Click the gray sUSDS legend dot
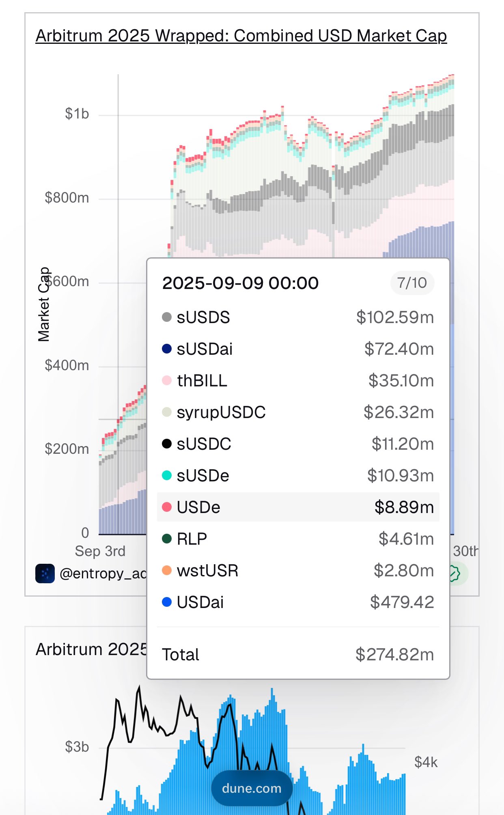 click(x=167, y=317)
